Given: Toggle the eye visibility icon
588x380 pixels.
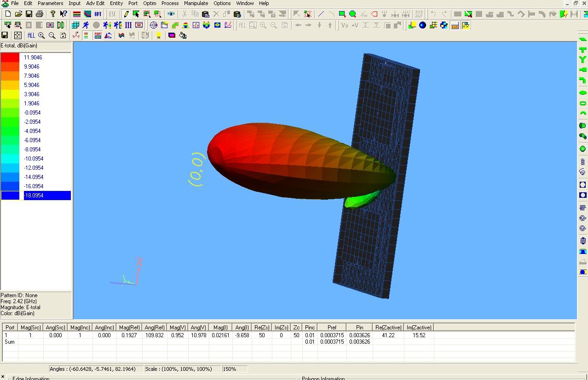Looking at the screenshot, I should tap(171, 14).
